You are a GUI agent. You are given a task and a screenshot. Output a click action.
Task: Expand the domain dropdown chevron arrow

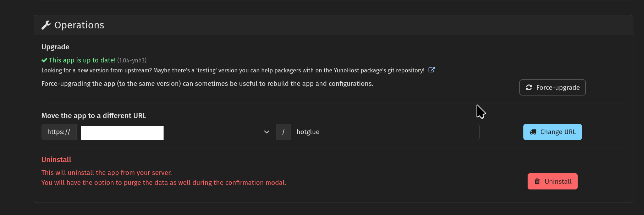pyautogui.click(x=266, y=132)
